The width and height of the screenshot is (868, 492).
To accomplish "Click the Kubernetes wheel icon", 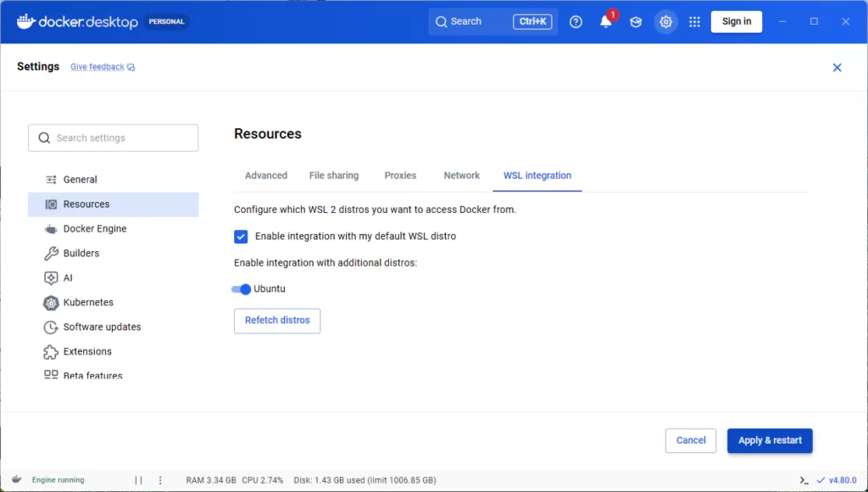I will [x=51, y=303].
